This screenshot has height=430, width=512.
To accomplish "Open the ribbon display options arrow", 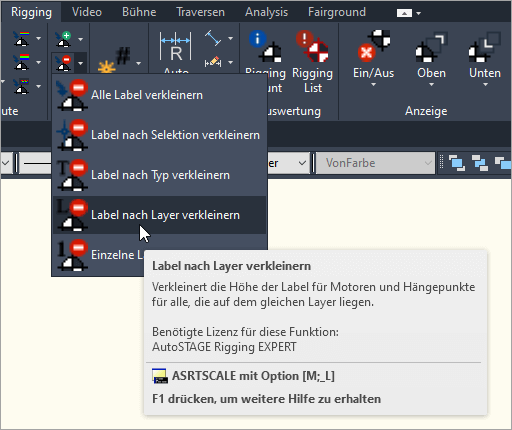I will (419, 13).
